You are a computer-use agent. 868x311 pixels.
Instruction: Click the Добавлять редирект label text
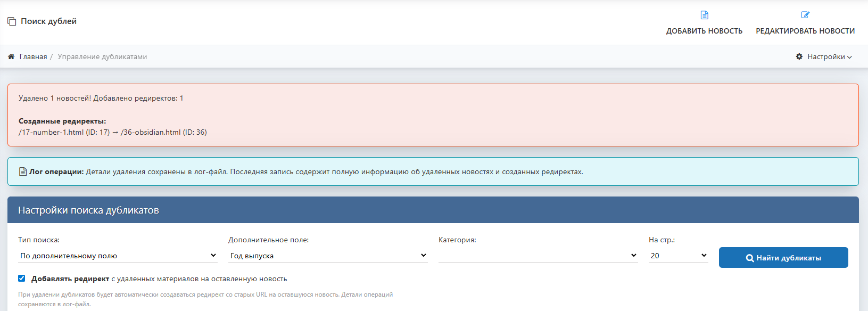[70, 279]
